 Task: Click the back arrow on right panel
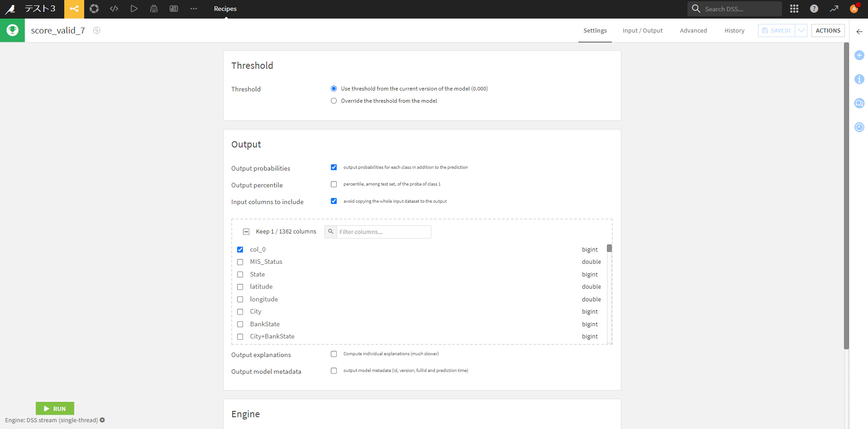point(859,32)
